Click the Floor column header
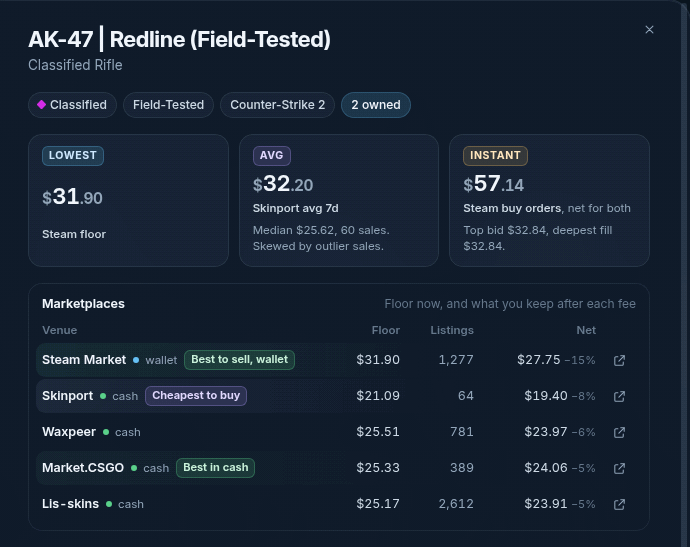Screen dimensions: 690x547 pyautogui.click(x=385, y=330)
